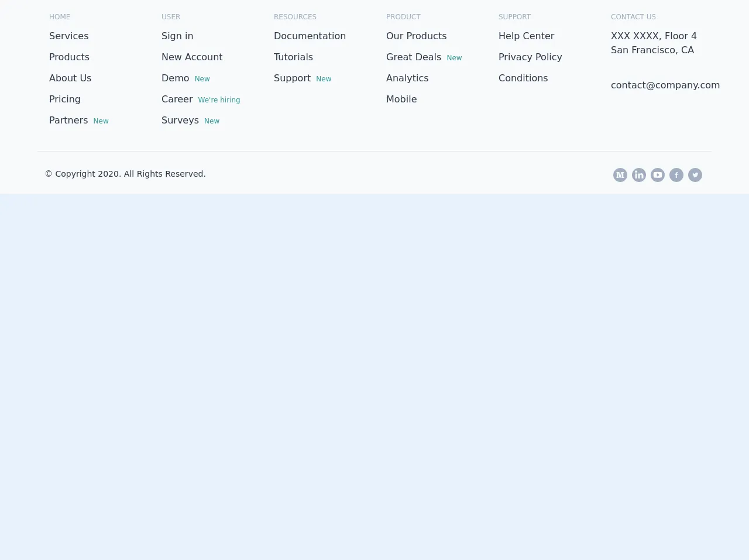Image resolution: width=749 pixels, height=560 pixels.
Task: Open the Partners link
Action: 68,121
